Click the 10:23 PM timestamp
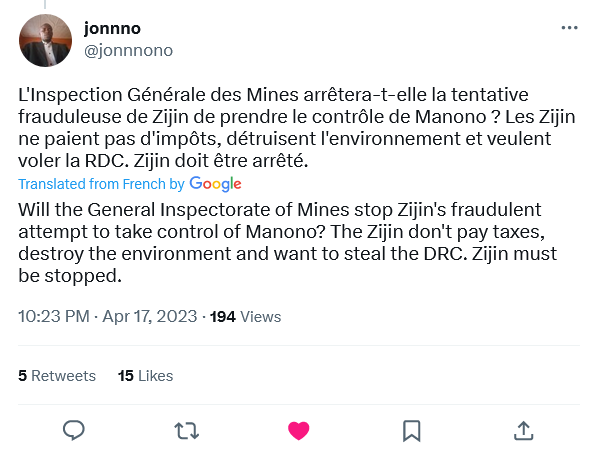This screenshot has height=456, width=598. pos(54,316)
